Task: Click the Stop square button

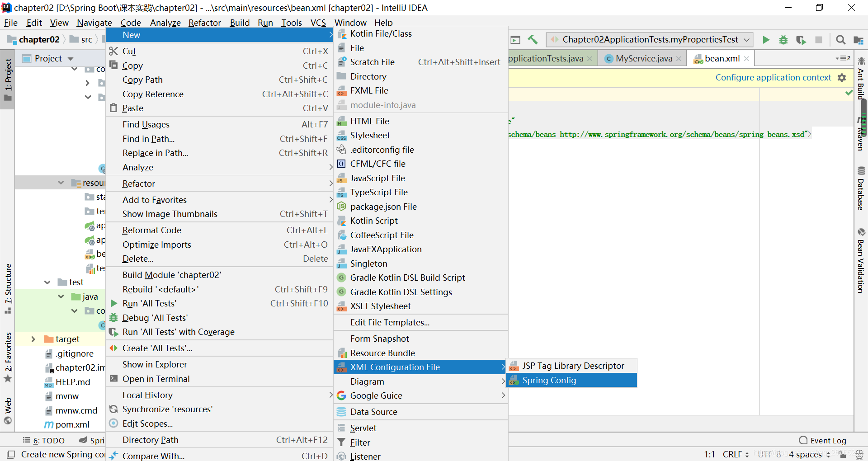Action: pos(819,40)
